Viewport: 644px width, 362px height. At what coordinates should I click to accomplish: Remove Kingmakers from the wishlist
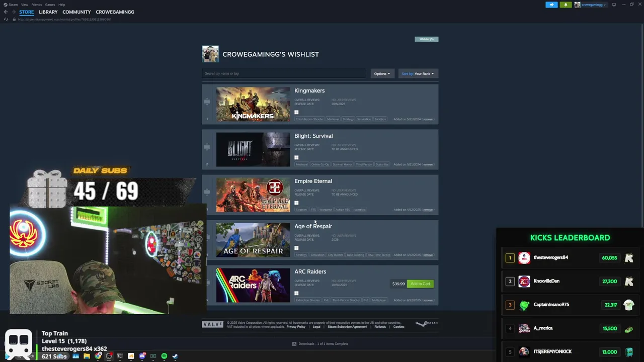point(428,119)
